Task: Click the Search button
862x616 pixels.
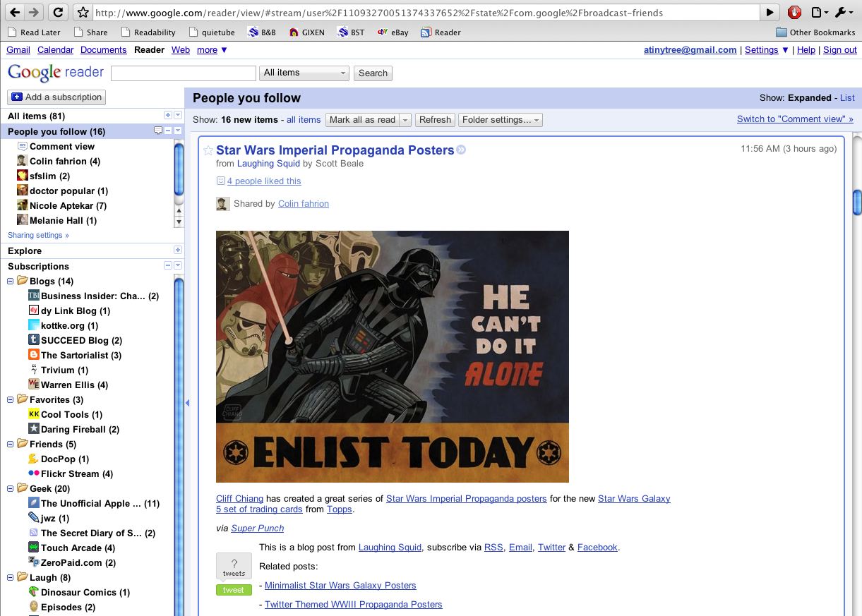Action: pos(373,73)
